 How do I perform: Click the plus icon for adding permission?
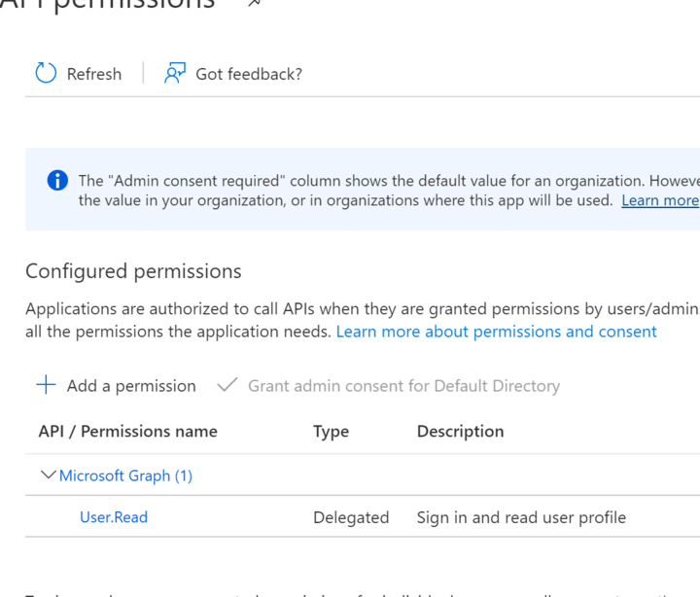[x=46, y=385]
